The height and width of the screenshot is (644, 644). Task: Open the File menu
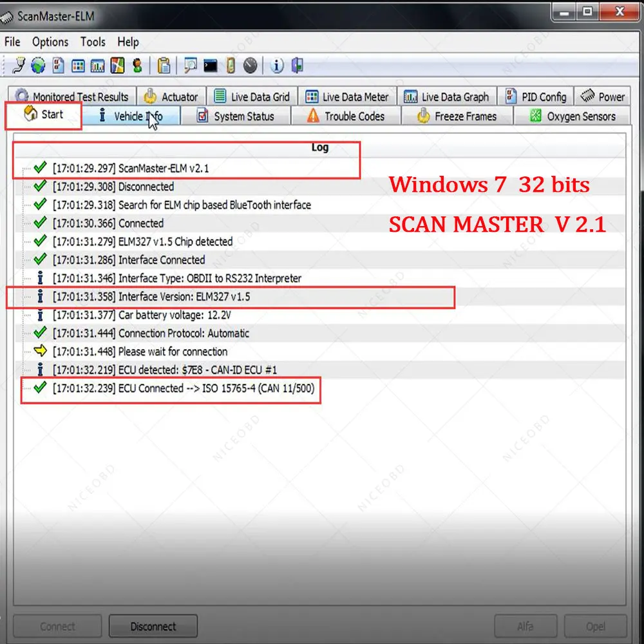click(x=12, y=42)
